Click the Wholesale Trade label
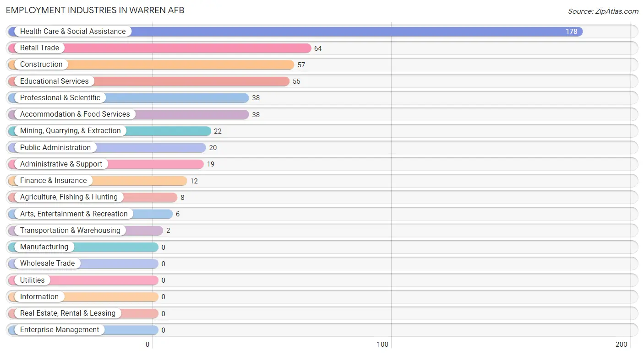The image size is (644, 355). 47,264
